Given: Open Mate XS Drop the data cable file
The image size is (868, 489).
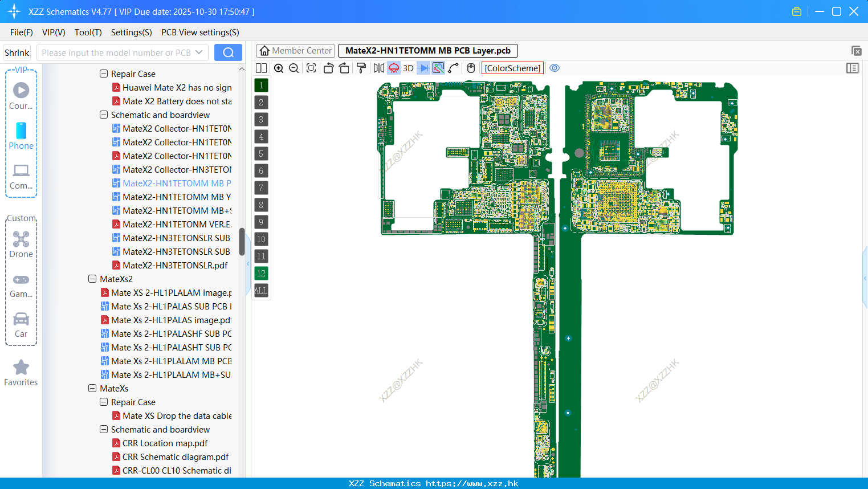Looking at the screenshot, I should point(172,416).
